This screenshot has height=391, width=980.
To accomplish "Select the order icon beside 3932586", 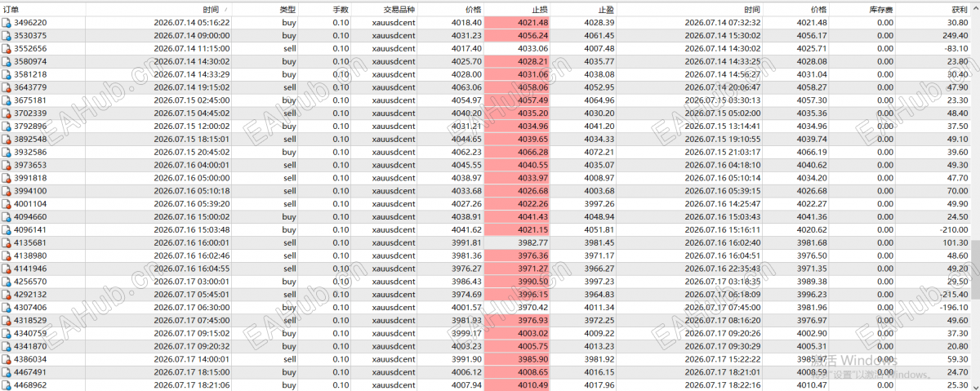I will pos(7,152).
